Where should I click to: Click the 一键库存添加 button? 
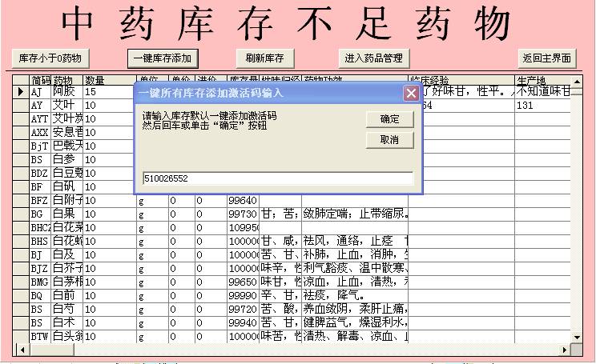(163, 58)
